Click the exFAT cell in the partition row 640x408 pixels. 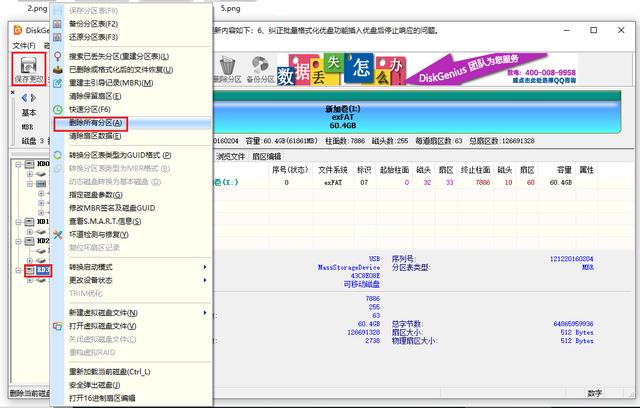point(333,182)
